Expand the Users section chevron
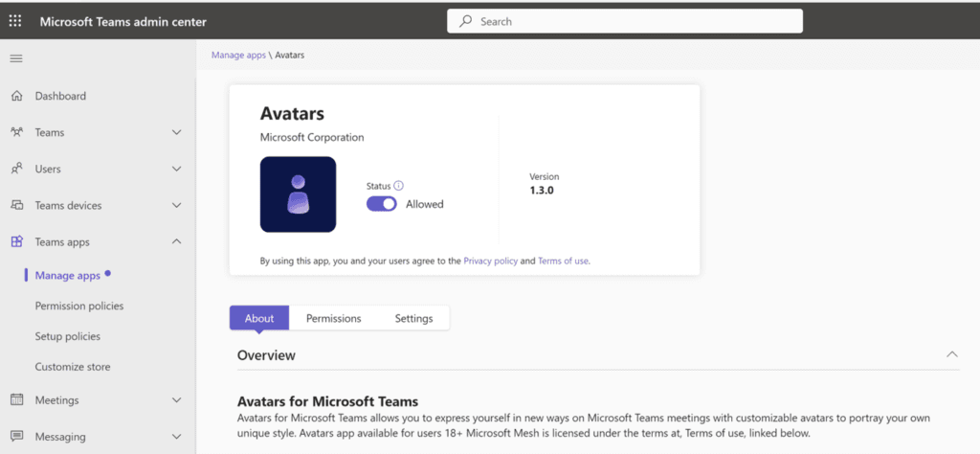 click(x=177, y=169)
